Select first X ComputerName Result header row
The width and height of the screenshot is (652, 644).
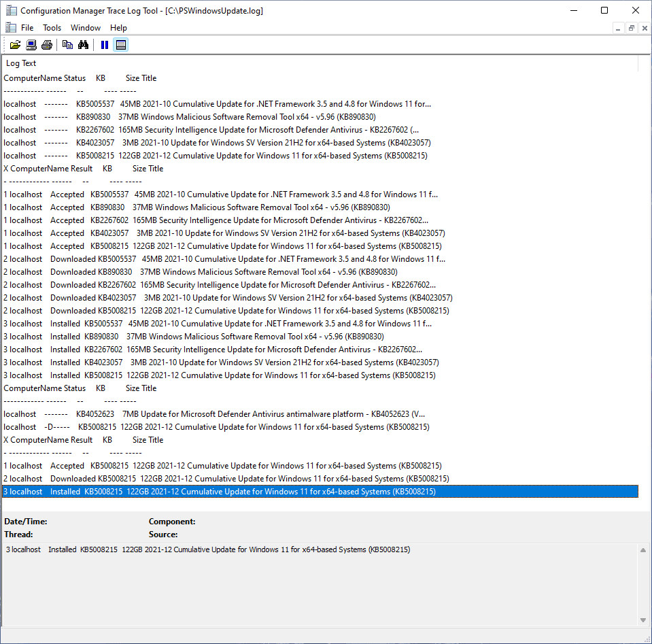320,169
